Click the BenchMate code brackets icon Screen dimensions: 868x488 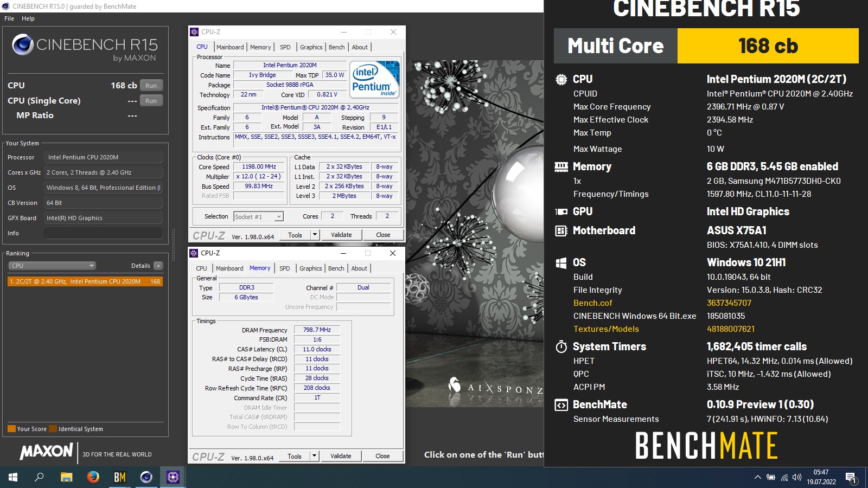(x=561, y=405)
